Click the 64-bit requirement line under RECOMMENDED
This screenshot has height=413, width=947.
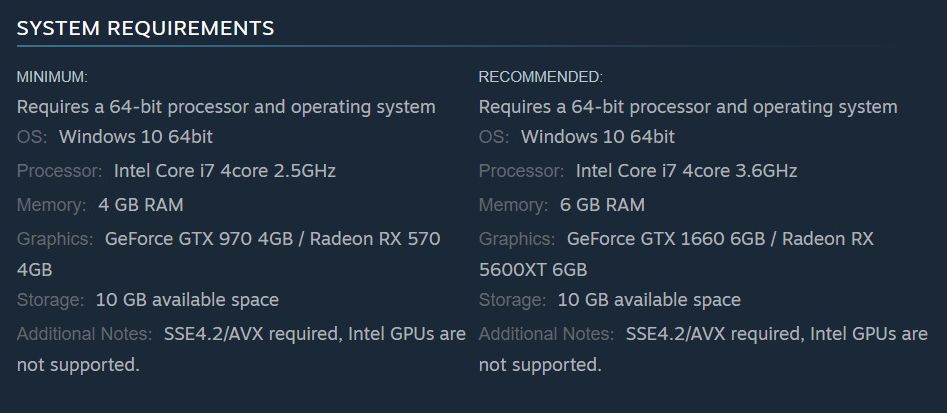688,107
